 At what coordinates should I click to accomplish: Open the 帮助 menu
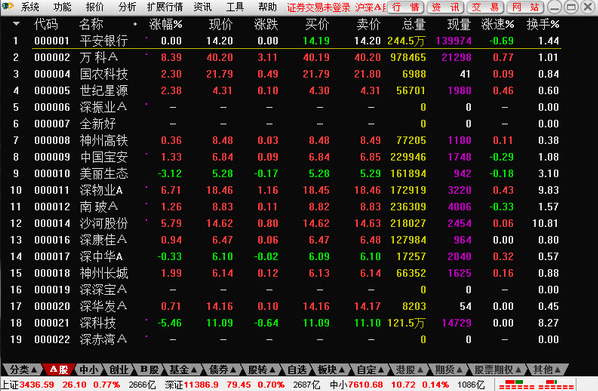pos(268,7)
